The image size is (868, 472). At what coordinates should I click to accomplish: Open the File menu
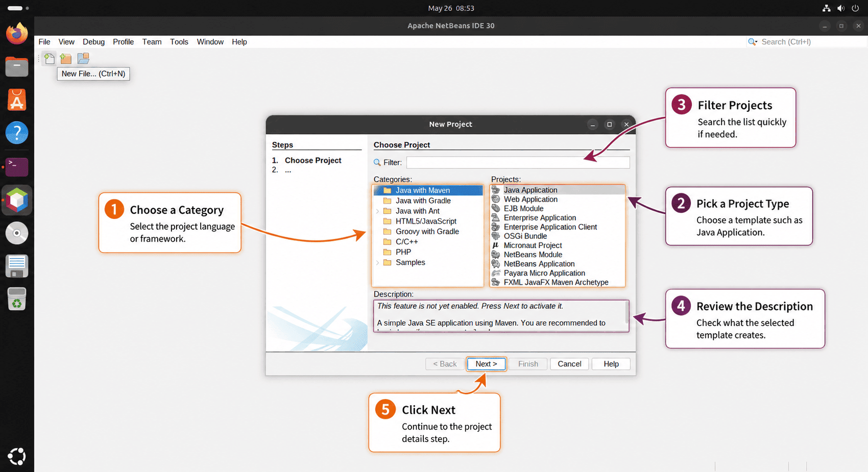point(44,42)
